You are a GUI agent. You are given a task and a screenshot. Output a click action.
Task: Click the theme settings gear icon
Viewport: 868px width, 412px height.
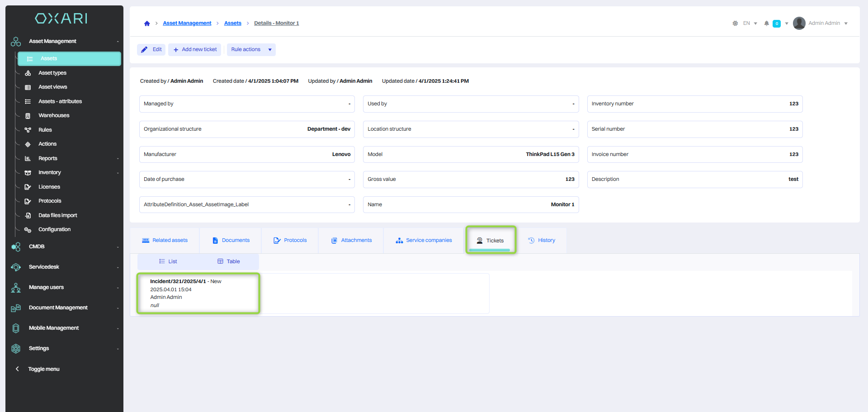pyautogui.click(x=735, y=24)
